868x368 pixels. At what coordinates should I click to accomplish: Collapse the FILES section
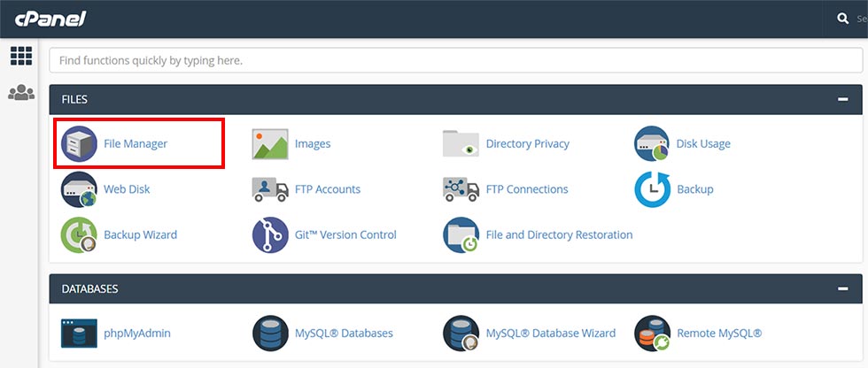coord(842,100)
